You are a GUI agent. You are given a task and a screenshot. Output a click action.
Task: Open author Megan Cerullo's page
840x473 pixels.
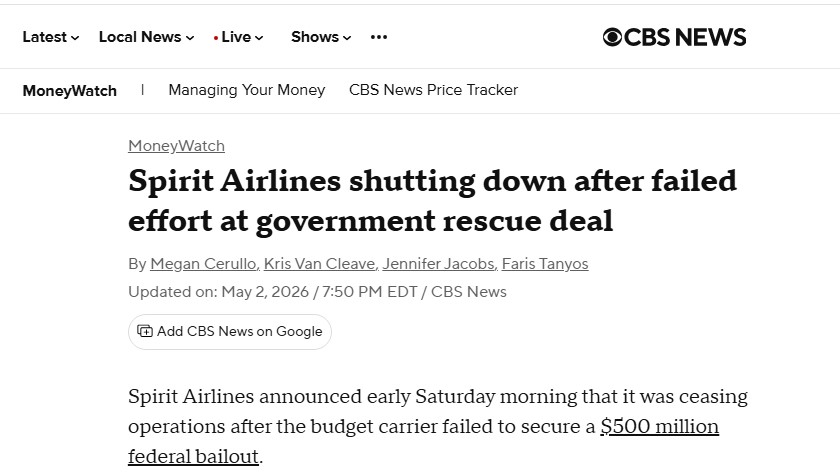pyautogui.click(x=204, y=264)
